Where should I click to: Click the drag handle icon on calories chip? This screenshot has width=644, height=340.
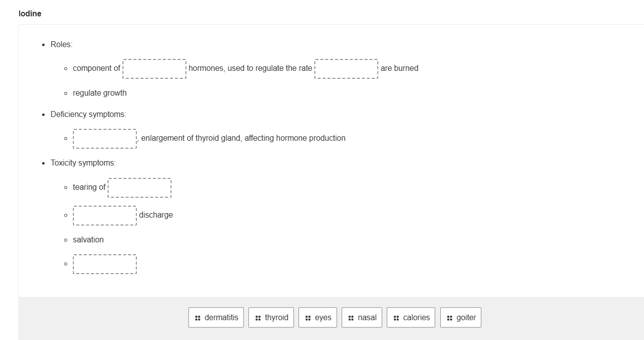[x=396, y=318]
